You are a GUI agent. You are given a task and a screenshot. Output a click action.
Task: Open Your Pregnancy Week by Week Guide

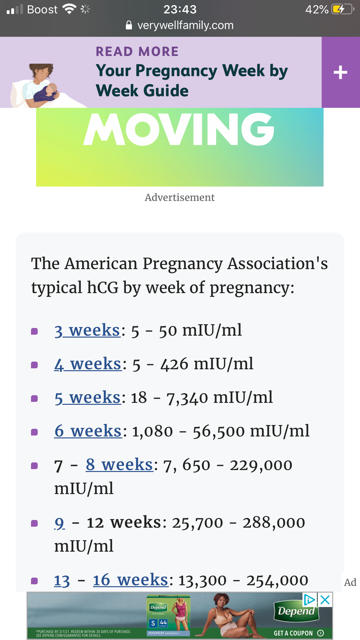click(x=192, y=80)
